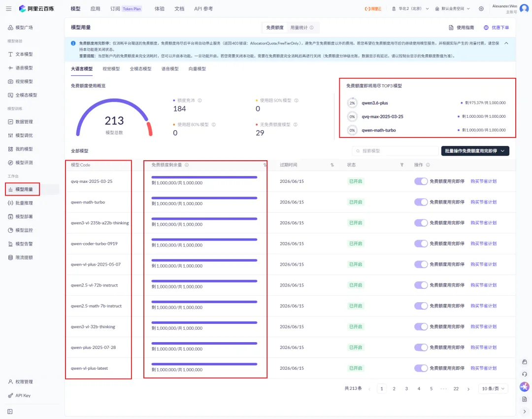Go to page 22 of pagination
Viewport: 532px width, 419px height.
pos(456,389)
